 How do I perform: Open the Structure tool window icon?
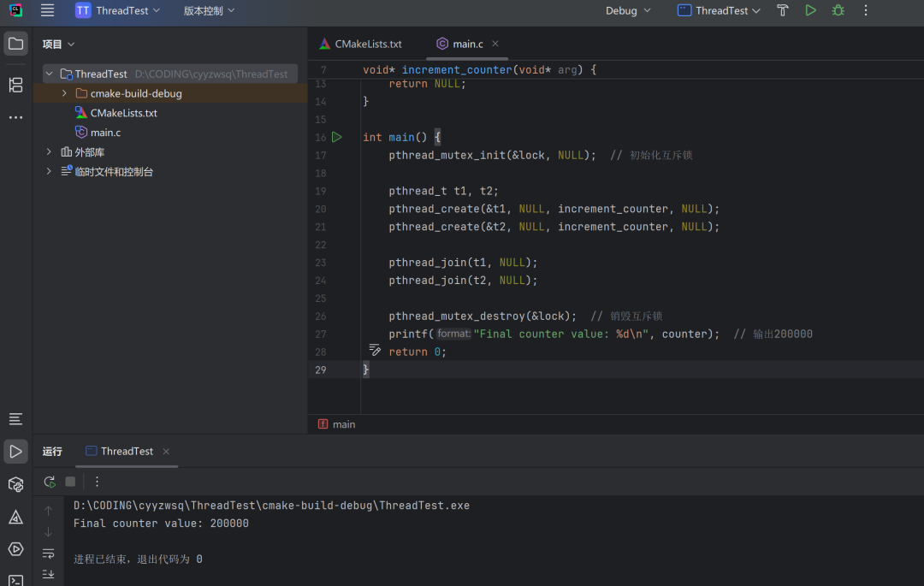tap(16, 85)
